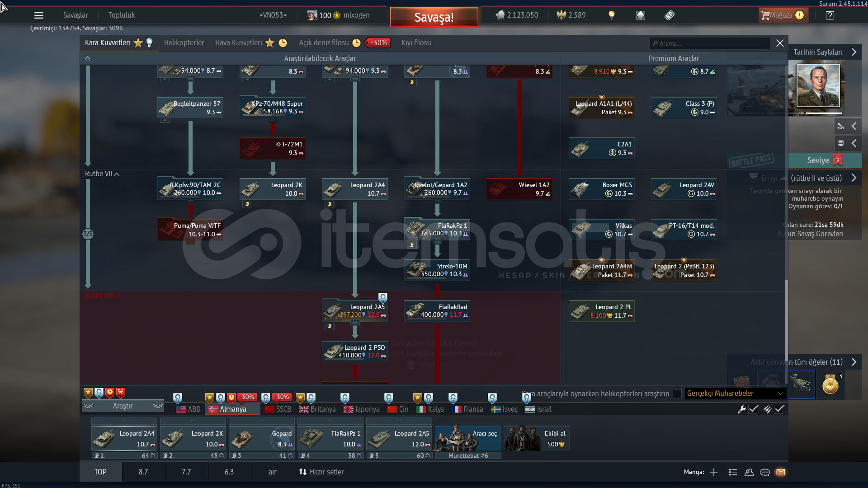Select the Wiesel 1A2 vehicle
868x488 pixels.
(519, 189)
